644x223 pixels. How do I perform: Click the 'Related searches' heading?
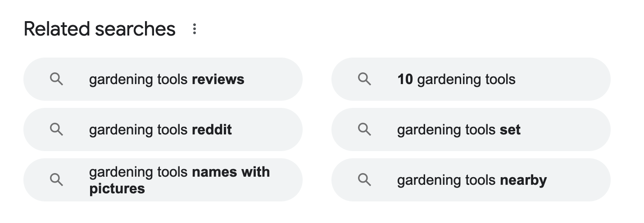click(100, 29)
